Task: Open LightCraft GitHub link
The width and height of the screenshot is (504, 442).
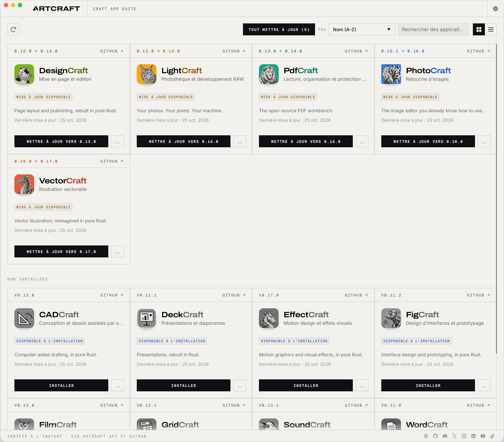Action: pos(234,51)
